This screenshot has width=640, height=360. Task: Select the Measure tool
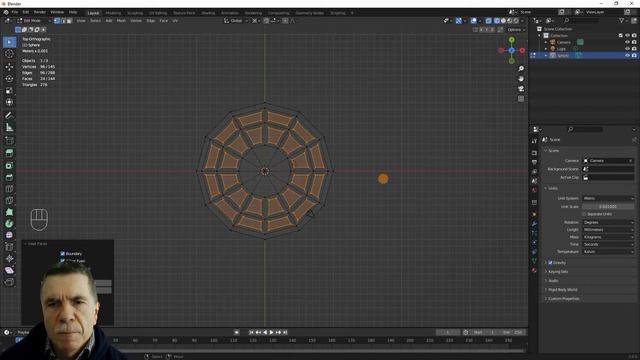point(9,127)
